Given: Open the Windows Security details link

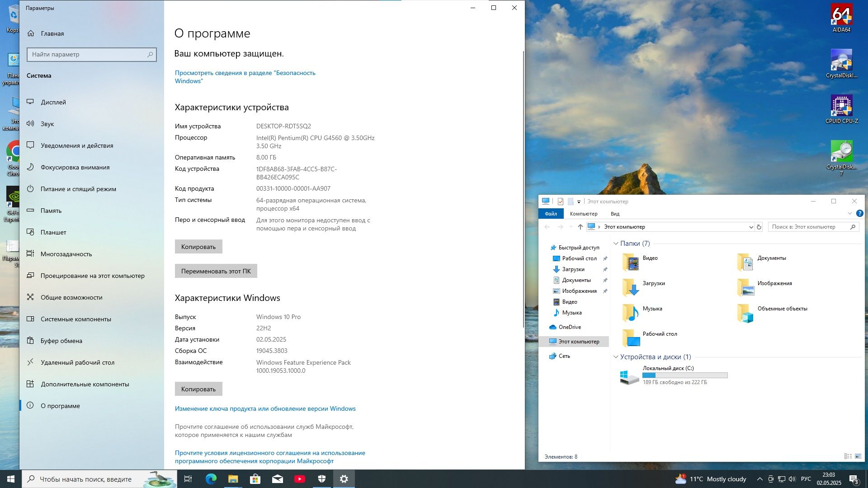Looking at the screenshot, I should click(245, 77).
